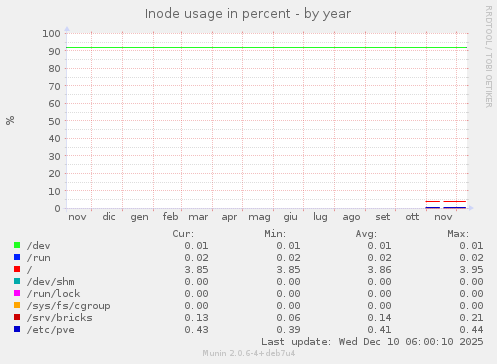The image size is (497, 364).
Task: Click the 0.13 Cur value for /srv/bricks
Action: pos(196,318)
